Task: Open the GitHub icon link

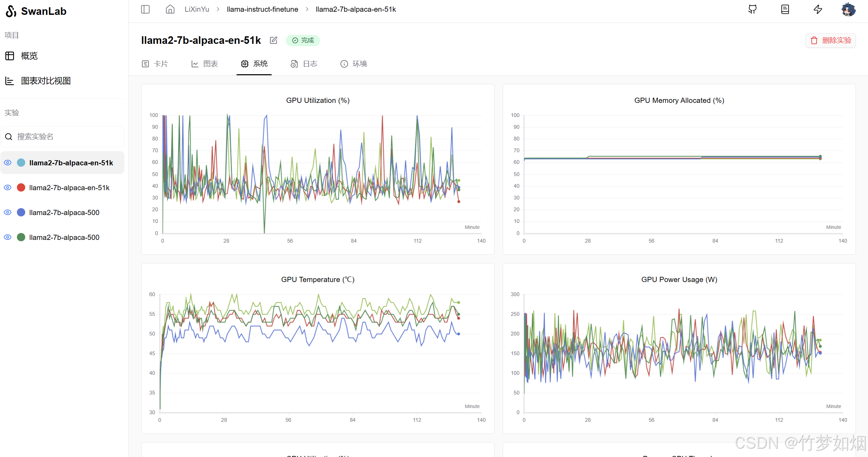Action: 752,9
